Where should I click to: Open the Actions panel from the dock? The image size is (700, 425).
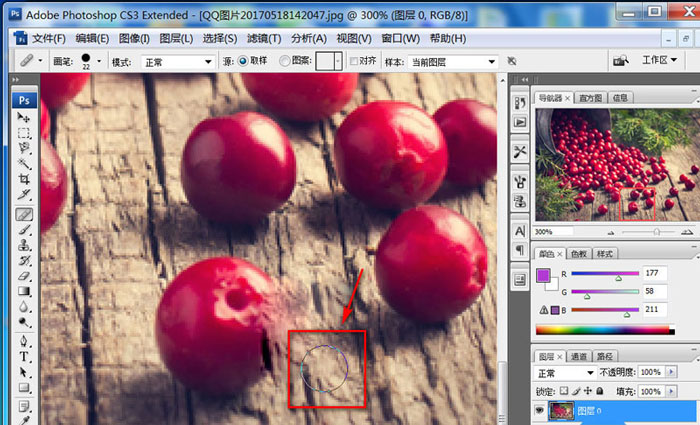520,122
